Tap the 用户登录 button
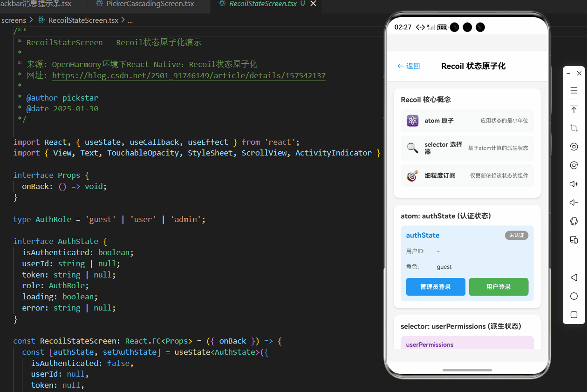 pyautogui.click(x=498, y=287)
